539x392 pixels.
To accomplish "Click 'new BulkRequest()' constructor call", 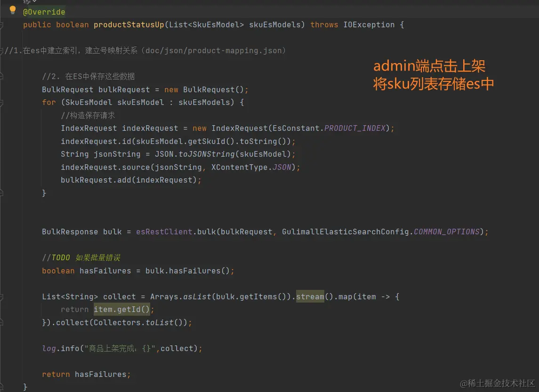I will 204,90.
